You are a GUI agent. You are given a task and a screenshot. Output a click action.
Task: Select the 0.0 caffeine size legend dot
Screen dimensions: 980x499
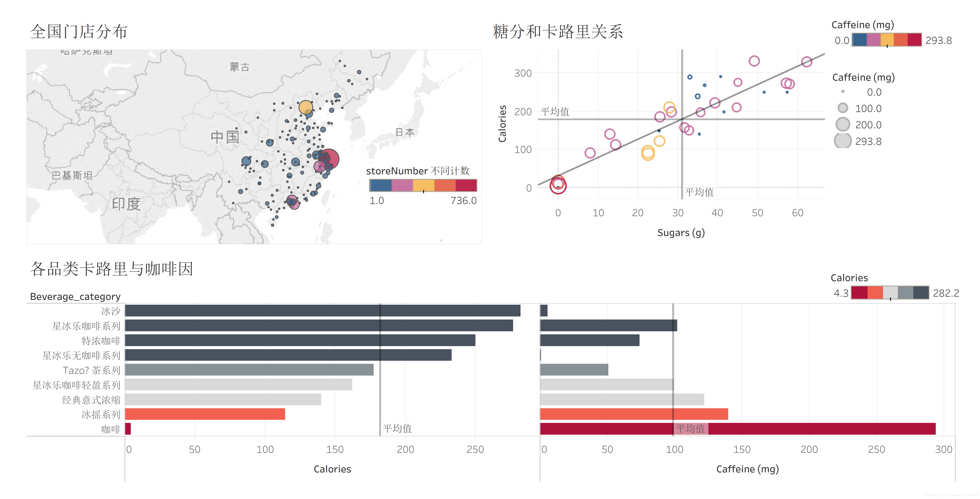click(x=843, y=92)
